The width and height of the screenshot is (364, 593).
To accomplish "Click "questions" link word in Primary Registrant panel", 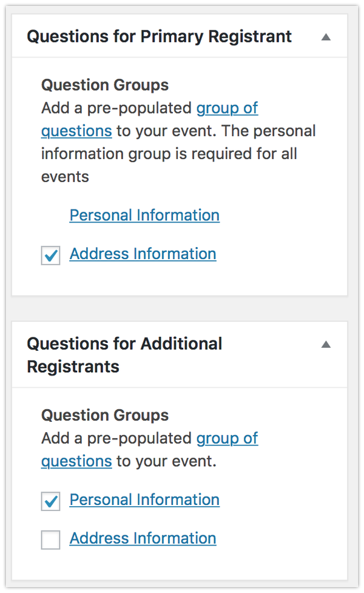I will (x=76, y=131).
